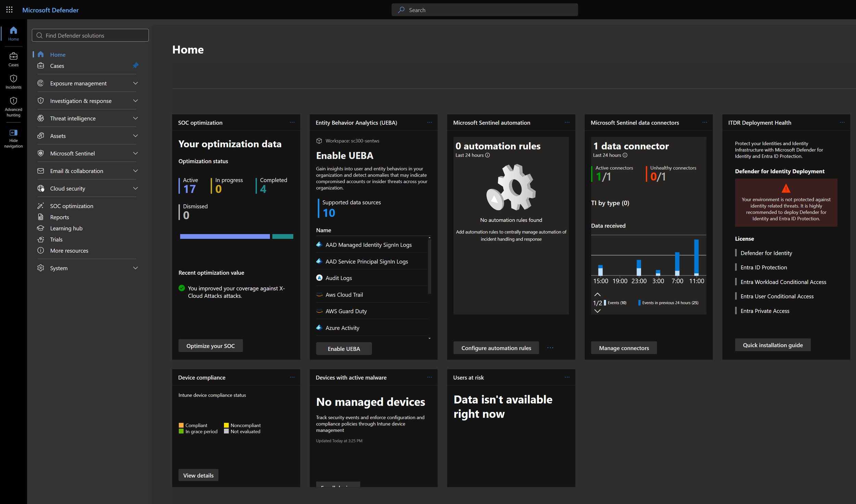This screenshot has width=856, height=504.
Task: Open Entity Behavior Analytics card options menu
Action: point(430,122)
